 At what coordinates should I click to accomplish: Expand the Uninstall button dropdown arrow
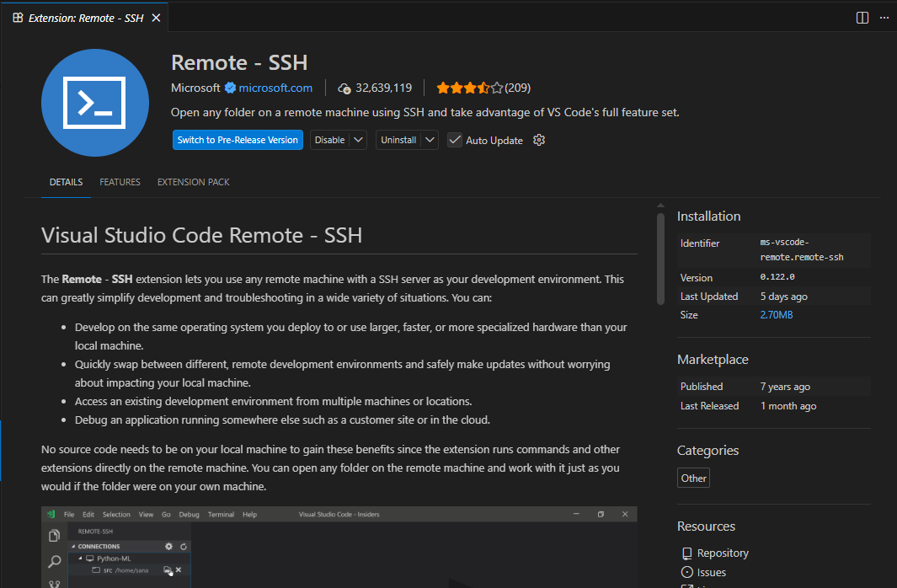[x=430, y=140]
